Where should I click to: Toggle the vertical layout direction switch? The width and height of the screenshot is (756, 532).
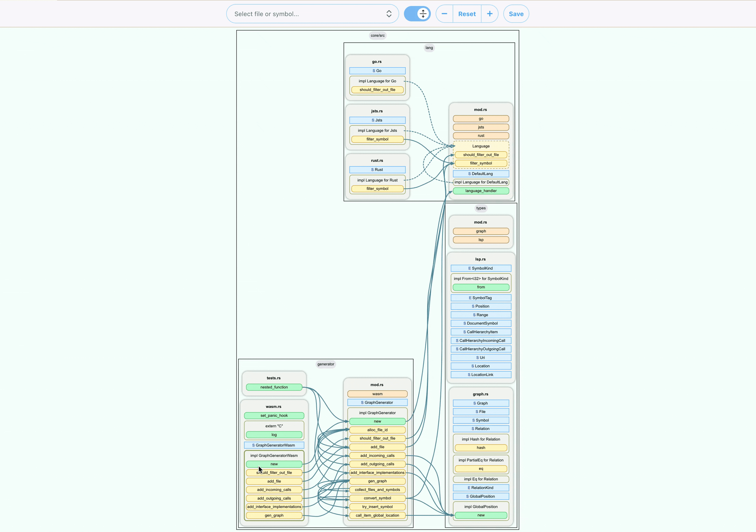pyautogui.click(x=417, y=14)
